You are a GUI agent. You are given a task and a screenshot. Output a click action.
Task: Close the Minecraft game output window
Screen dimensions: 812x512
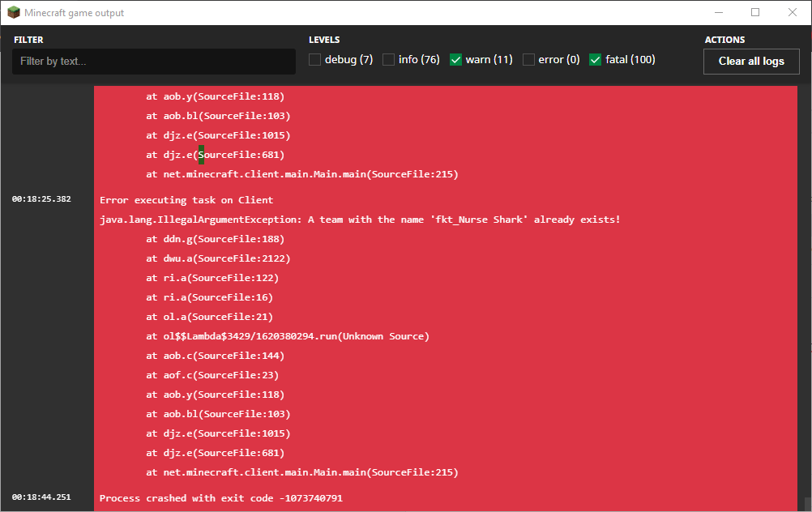793,12
